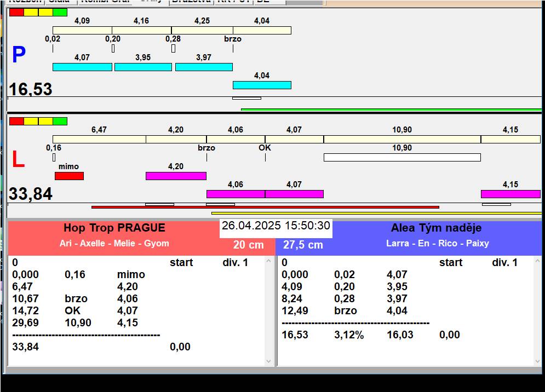Select the white 10,90 bar in lane L
This screenshot has width=545, height=392.
(402, 158)
